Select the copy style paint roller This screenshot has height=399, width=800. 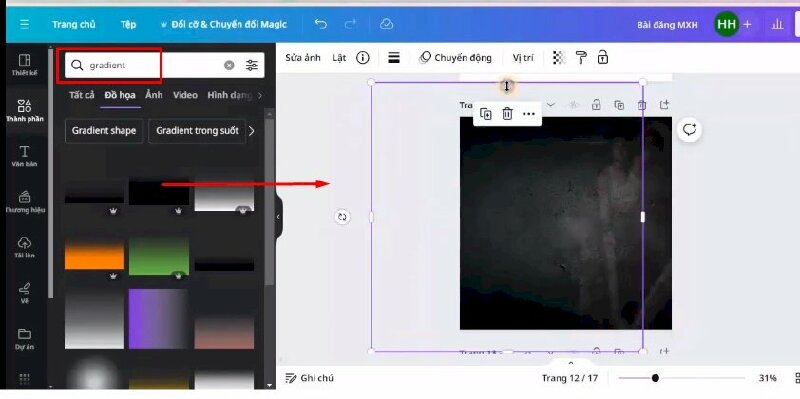tap(581, 58)
